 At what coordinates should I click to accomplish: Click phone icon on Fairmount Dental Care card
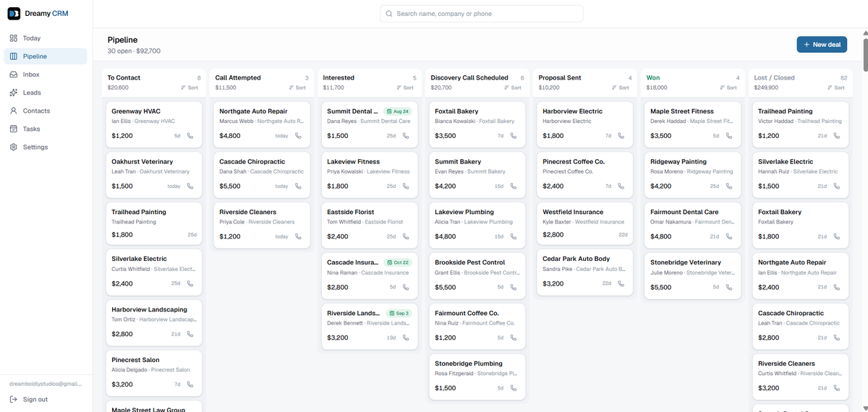tap(729, 236)
